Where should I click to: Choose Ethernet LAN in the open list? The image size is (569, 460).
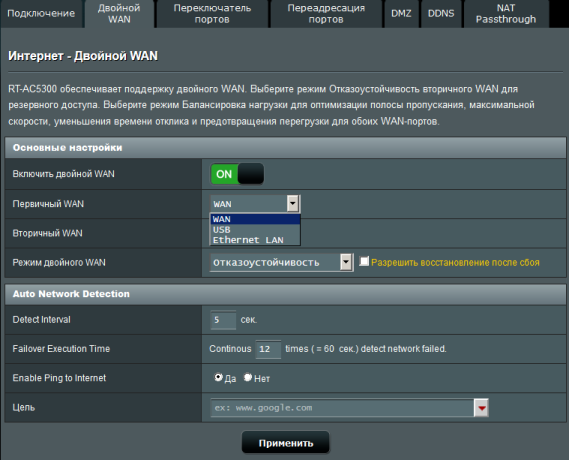[x=255, y=240]
